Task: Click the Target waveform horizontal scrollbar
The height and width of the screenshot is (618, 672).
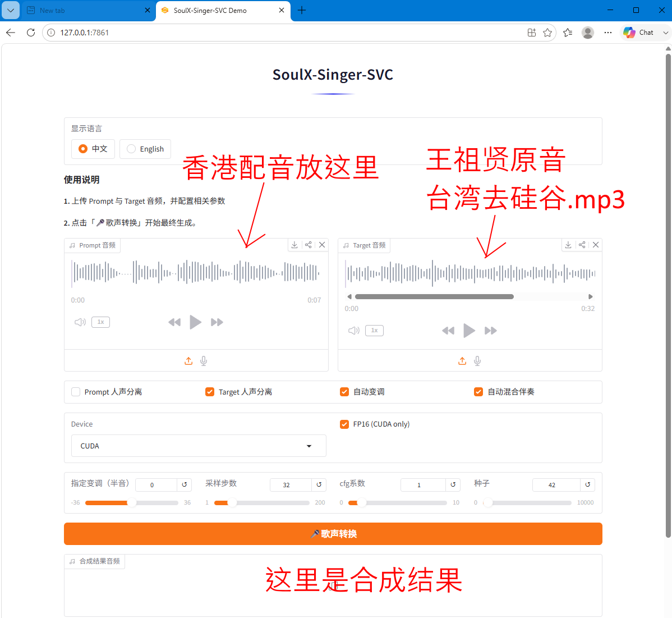Action: [434, 297]
